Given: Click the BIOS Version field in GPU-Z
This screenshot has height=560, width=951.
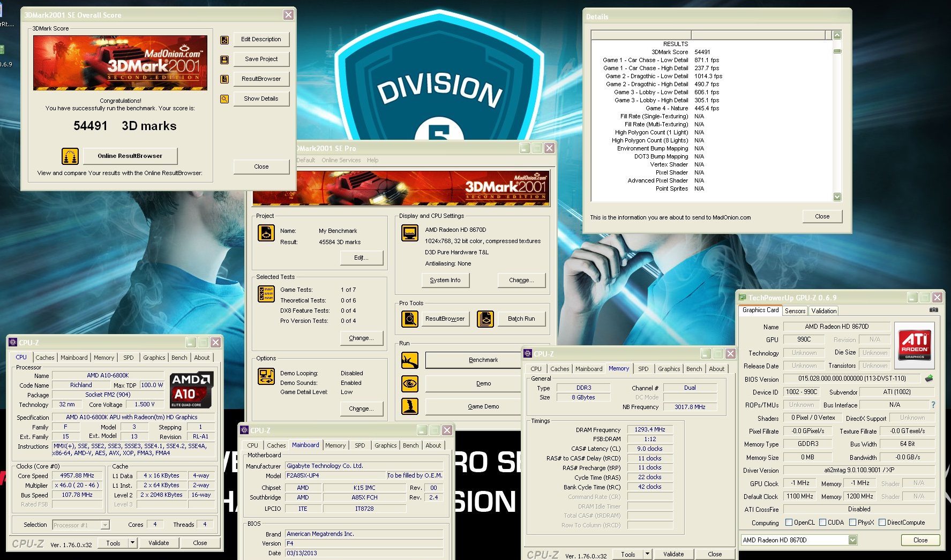Looking at the screenshot, I should [x=852, y=379].
